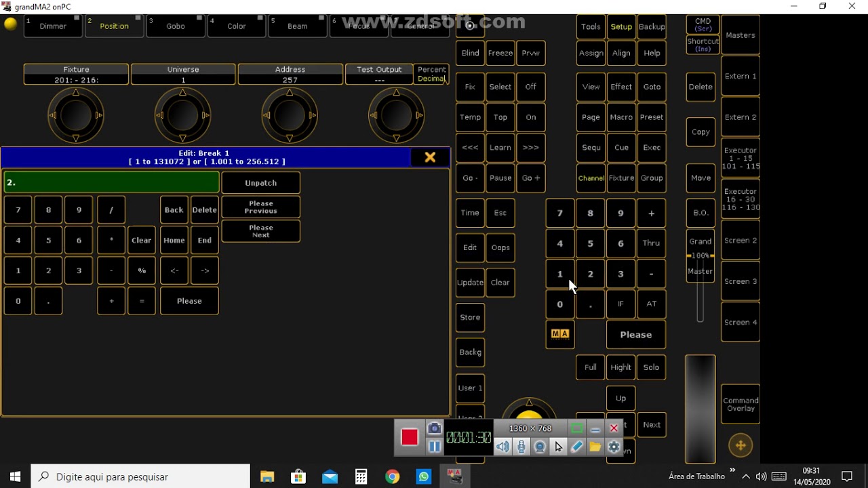Expand the Área de Trabalho toolbar chevron
The height and width of the screenshot is (488, 868).
click(732, 470)
